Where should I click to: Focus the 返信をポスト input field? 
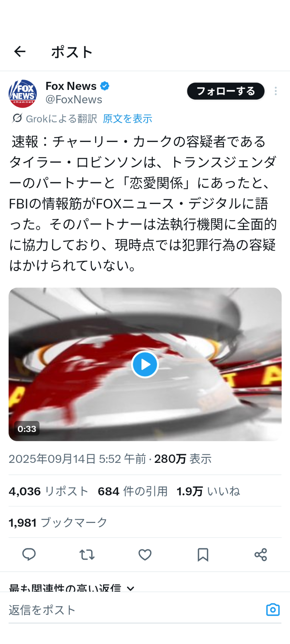[x=134, y=610]
